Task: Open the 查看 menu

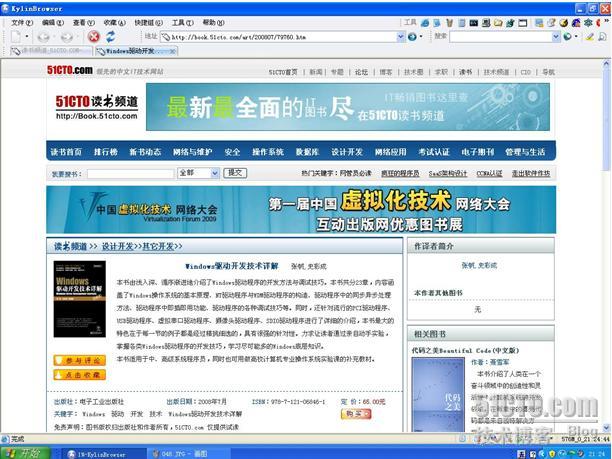Action: [84, 23]
